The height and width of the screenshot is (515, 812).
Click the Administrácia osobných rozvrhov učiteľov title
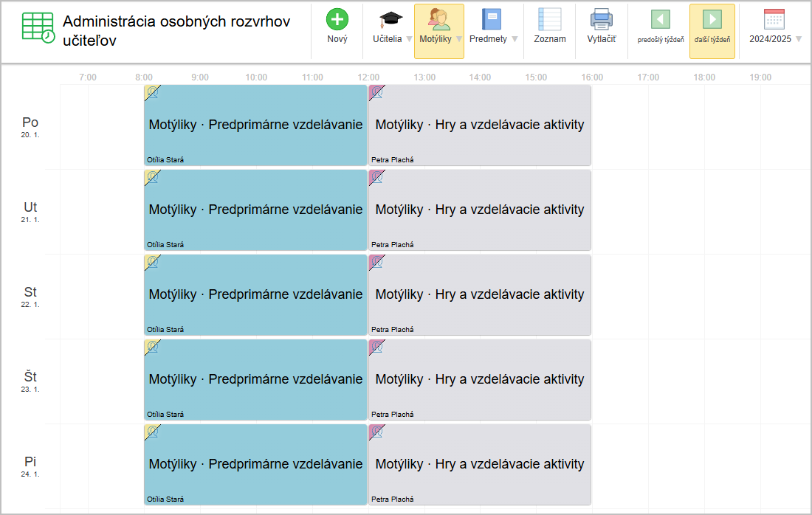pos(176,30)
